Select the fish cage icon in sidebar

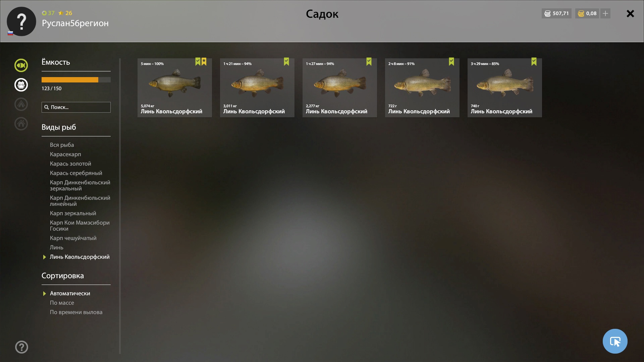(21, 85)
